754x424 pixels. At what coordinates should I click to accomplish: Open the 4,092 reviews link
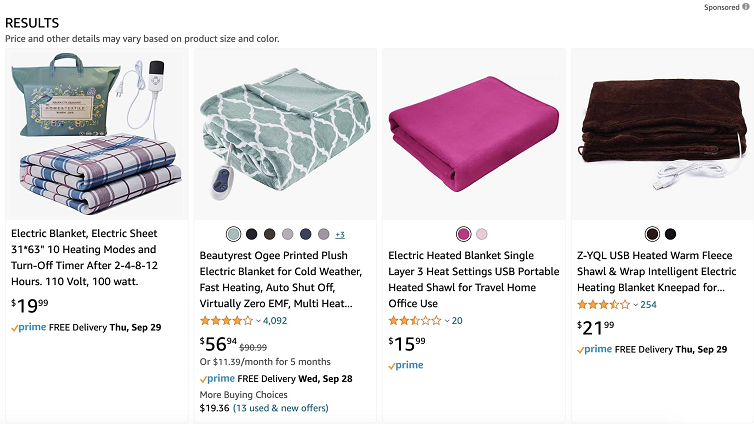(x=275, y=321)
